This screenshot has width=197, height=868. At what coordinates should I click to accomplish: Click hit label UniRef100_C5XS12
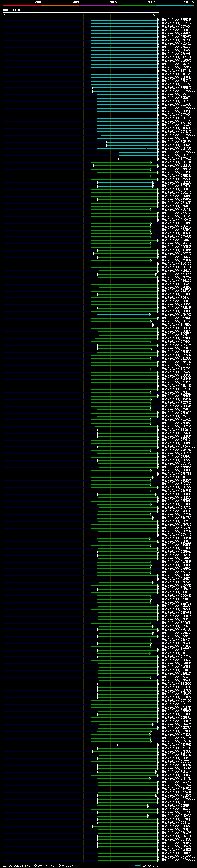[x=177, y=67]
